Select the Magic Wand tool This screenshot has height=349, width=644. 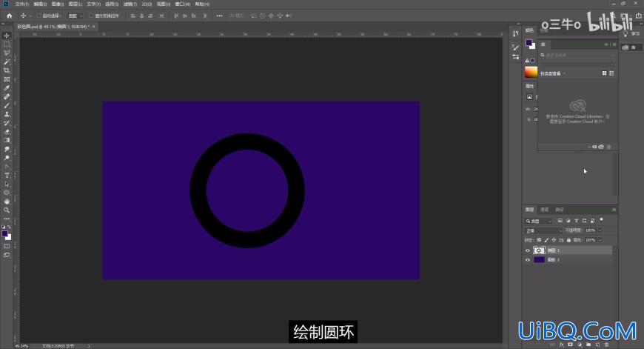[7, 62]
